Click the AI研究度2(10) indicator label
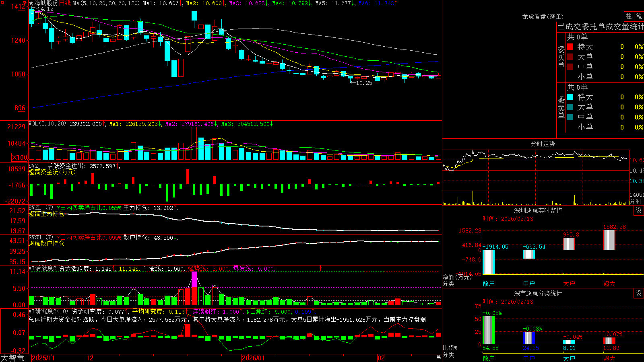644x362 pixels. (x=48, y=311)
